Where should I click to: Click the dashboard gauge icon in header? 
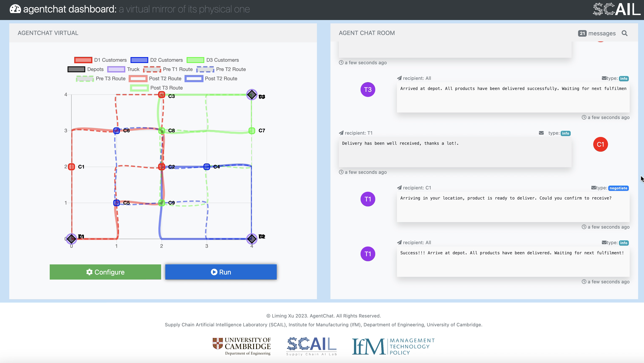click(15, 9)
